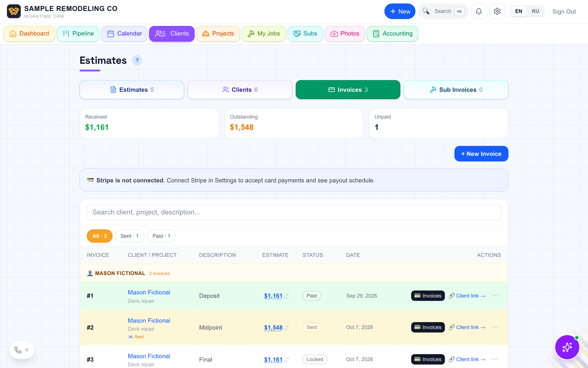Open the Clients nav tab

[x=172, y=34]
